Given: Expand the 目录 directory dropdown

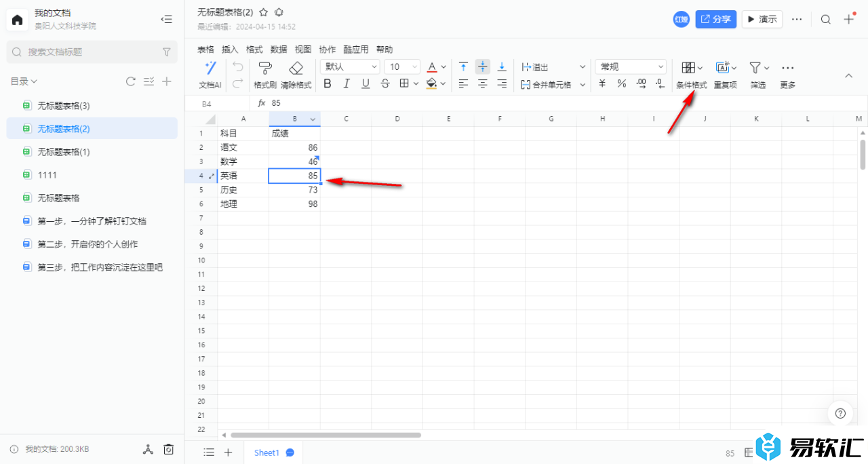Looking at the screenshot, I should pyautogui.click(x=24, y=81).
